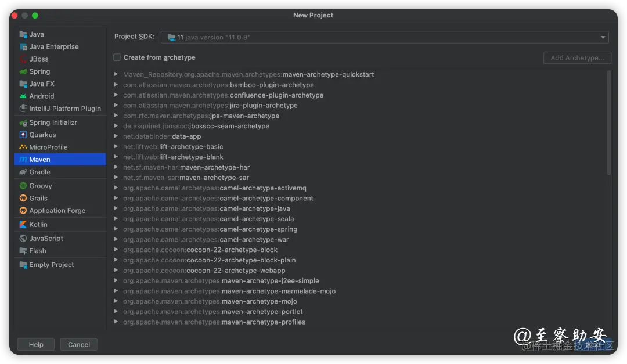Viewport: 627px width, 364px height.
Task: Select Spring Initializr project type label
Action: pyautogui.click(x=53, y=123)
